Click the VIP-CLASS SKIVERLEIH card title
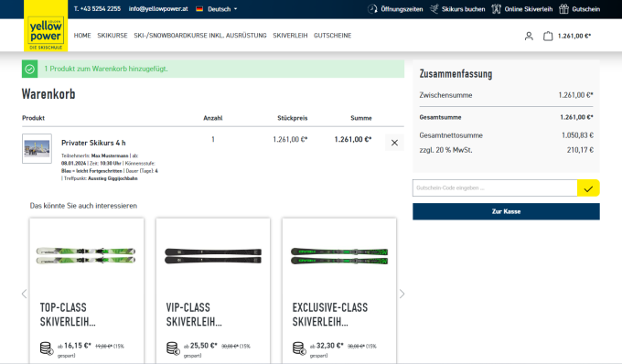 [x=194, y=315]
